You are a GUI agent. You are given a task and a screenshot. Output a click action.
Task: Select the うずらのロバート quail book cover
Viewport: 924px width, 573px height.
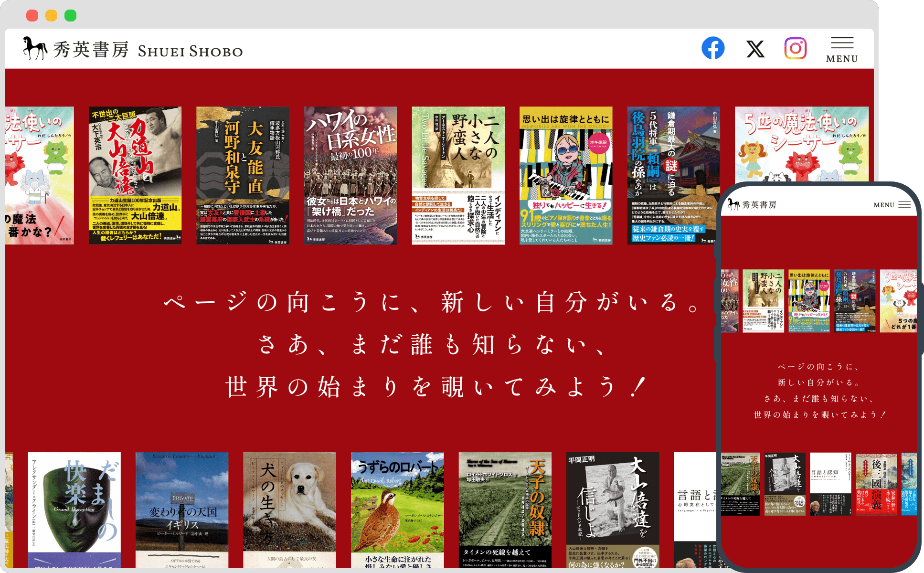[x=397, y=510]
